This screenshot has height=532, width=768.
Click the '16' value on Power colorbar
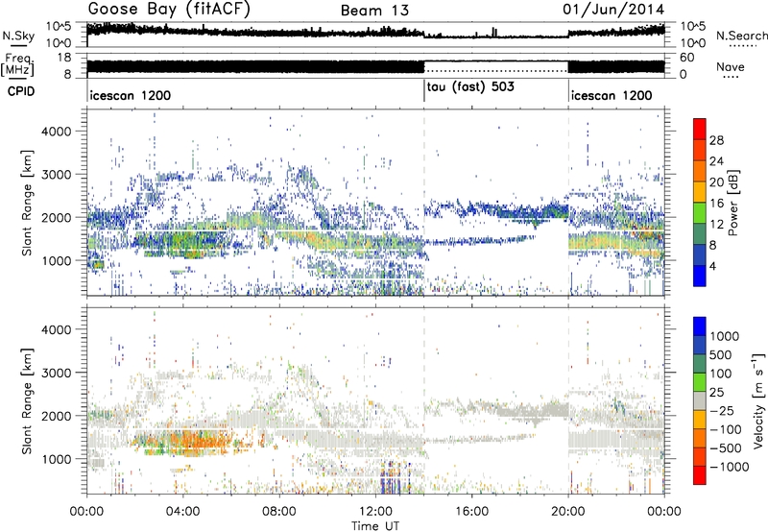716,204
